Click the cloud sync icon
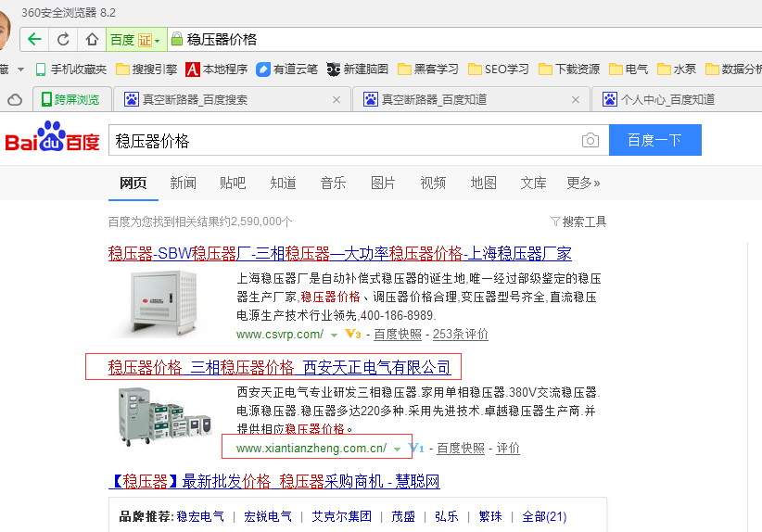This screenshot has width=762, height=532. pos(15,99)
